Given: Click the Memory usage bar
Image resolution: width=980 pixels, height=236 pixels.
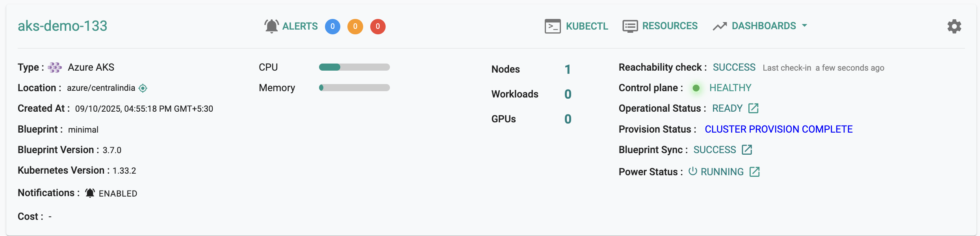Looking at the screenshot, I should pos(354,88).
